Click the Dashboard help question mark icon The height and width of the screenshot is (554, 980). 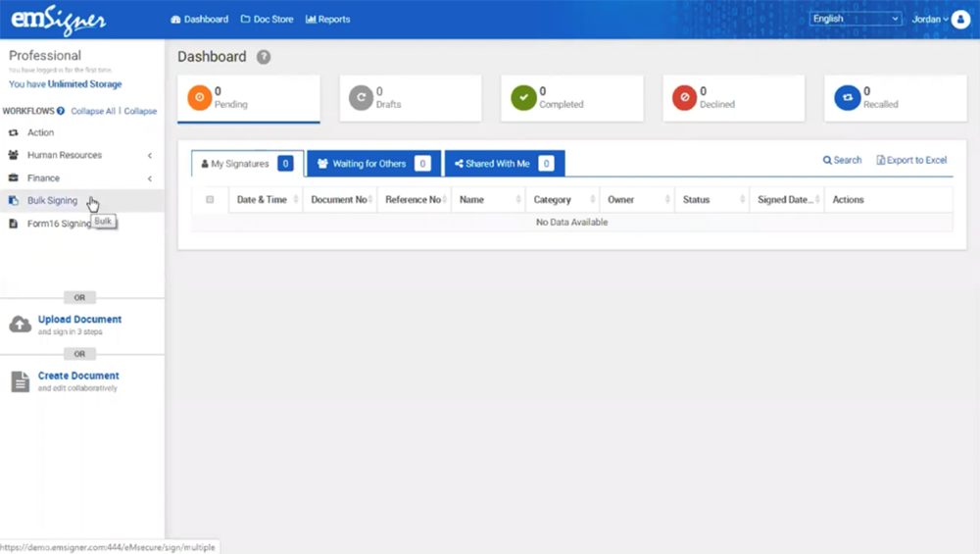[x=264, y=57]
